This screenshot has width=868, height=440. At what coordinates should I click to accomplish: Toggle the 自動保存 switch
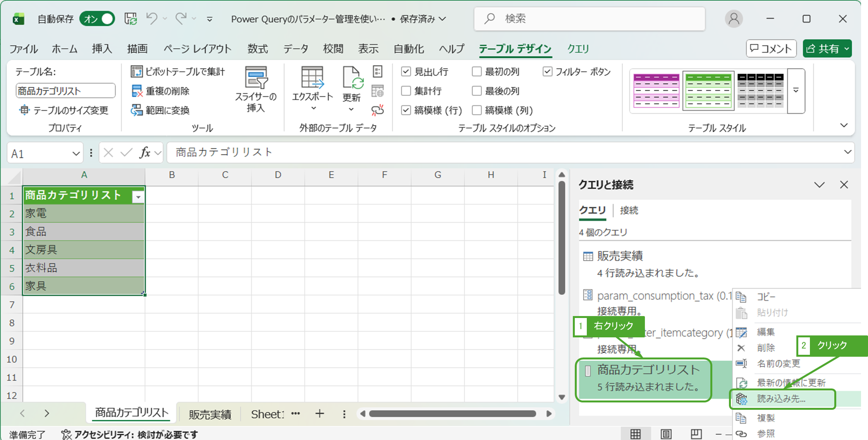pyautogui.click(x=98, y=19)
